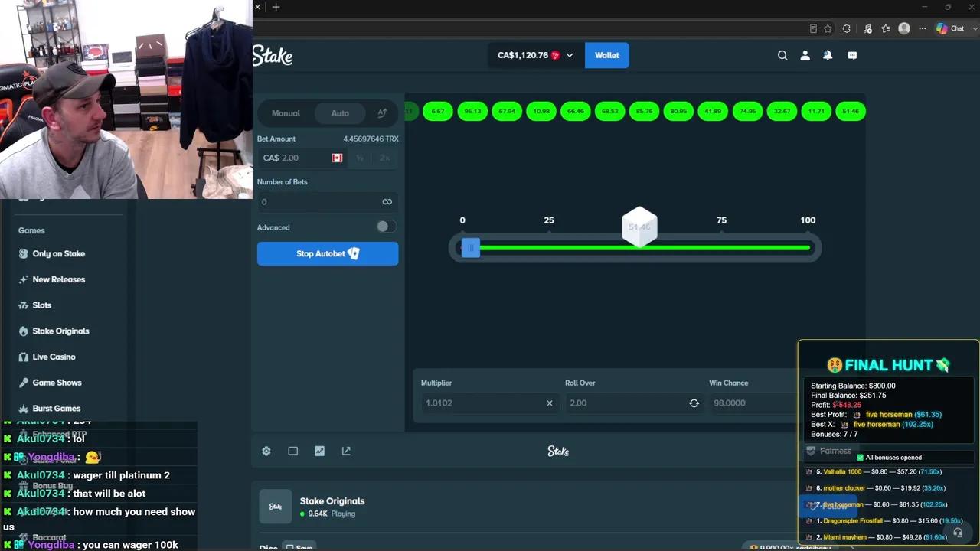Open live support headset icon
The width and height of the screenshot is (980, 551).
(x=958, y=533)
